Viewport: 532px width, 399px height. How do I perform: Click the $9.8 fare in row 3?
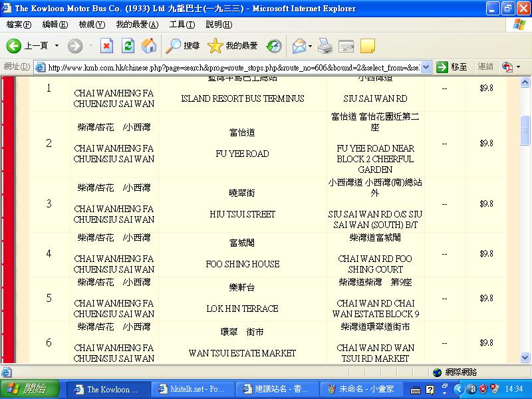tap(486, 204)
